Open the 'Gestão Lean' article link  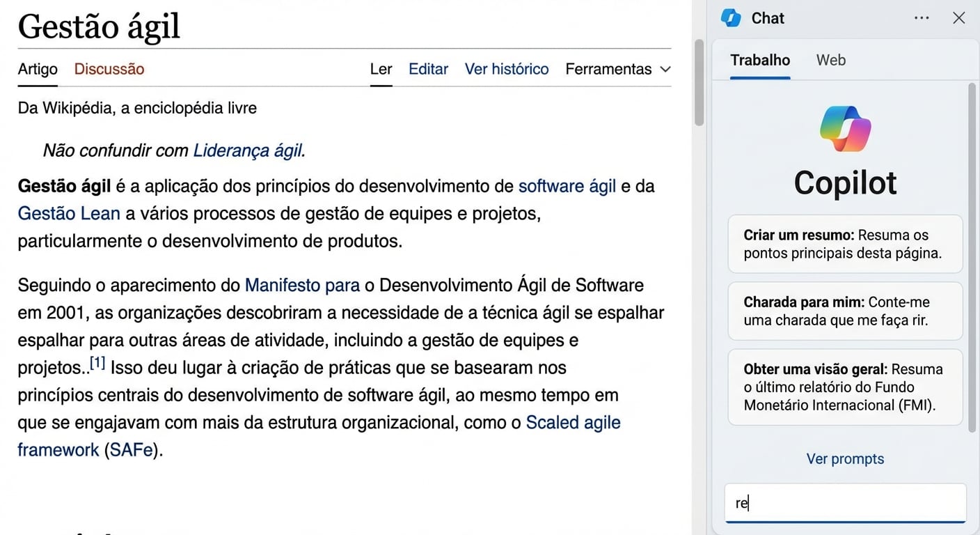(x=68, y=213)
